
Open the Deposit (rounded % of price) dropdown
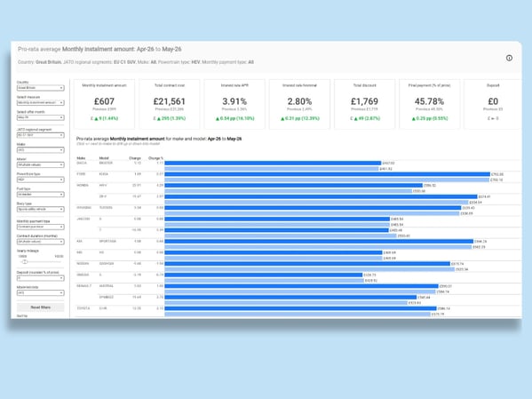coord(40,278)
